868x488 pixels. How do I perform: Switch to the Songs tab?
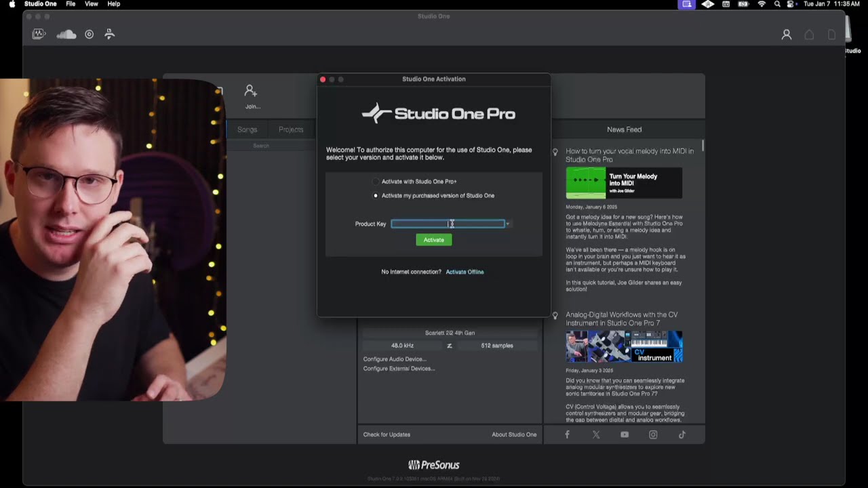click(248, 129)
